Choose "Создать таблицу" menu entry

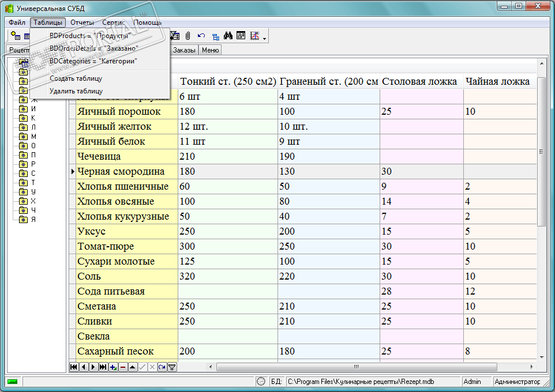click(x=76, y=78)
